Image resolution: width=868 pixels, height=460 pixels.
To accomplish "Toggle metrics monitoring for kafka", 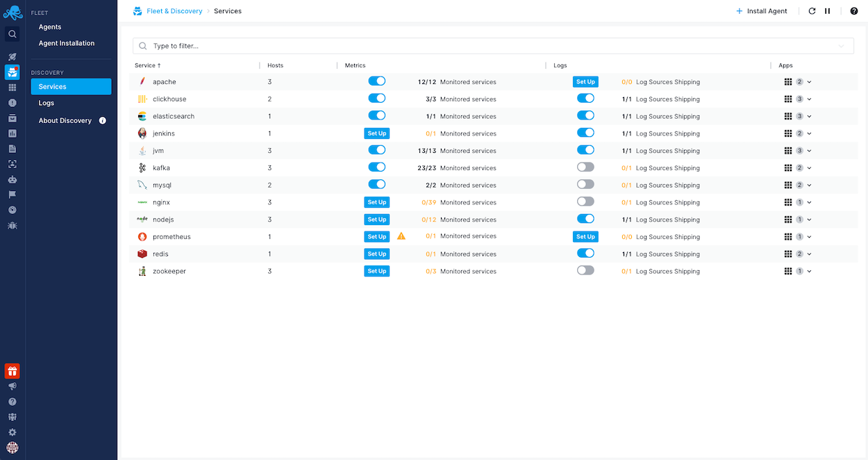I will coord(377,167).
